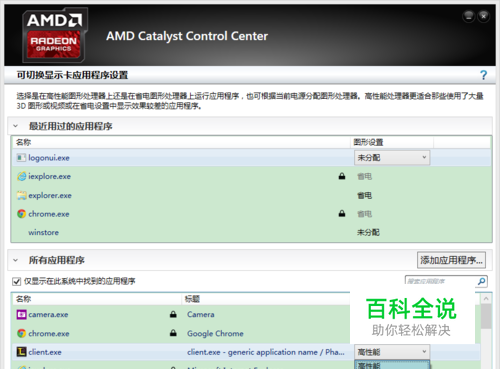Click the Internet Explorer icon beside iexplore.exe

[21, 176]
